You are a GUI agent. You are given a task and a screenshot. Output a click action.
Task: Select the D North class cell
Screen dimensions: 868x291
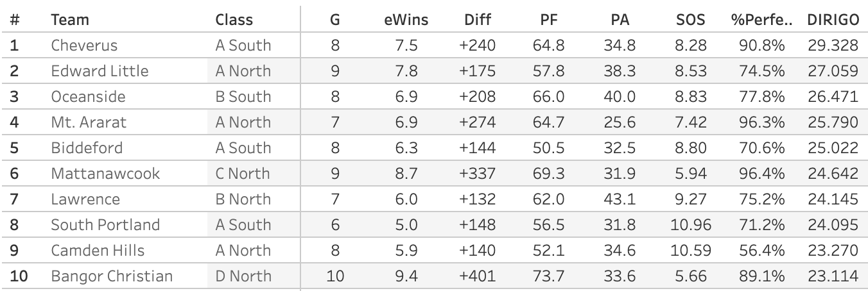(x=243, y=276)
